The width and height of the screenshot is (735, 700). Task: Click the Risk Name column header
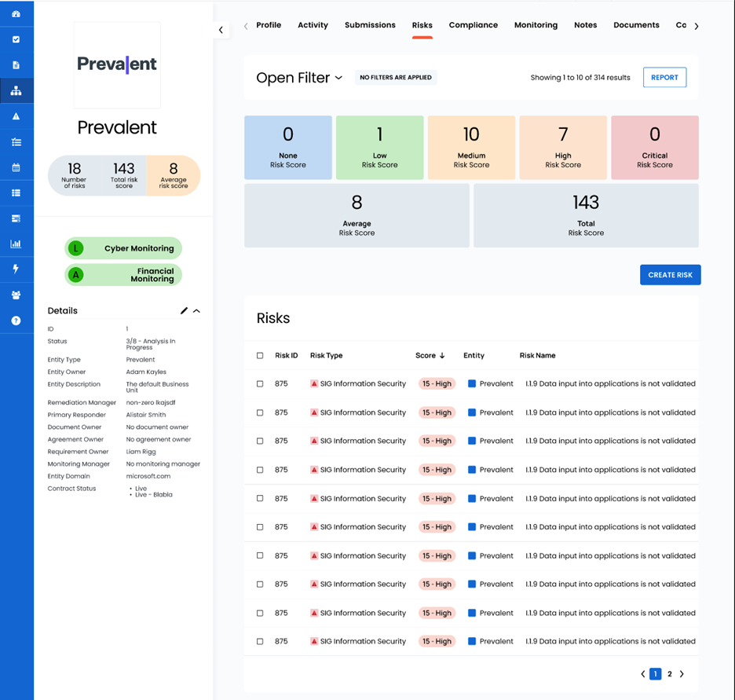(537, 355)
